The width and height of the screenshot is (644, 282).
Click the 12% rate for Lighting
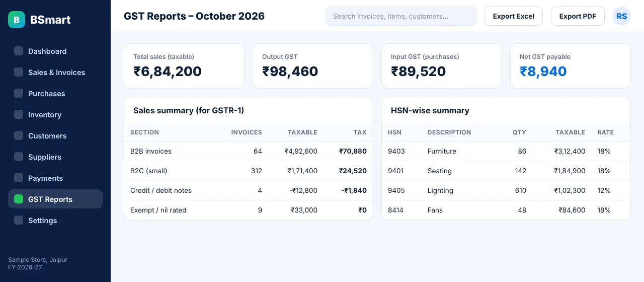pyautogui.click(x=604, y=190)
